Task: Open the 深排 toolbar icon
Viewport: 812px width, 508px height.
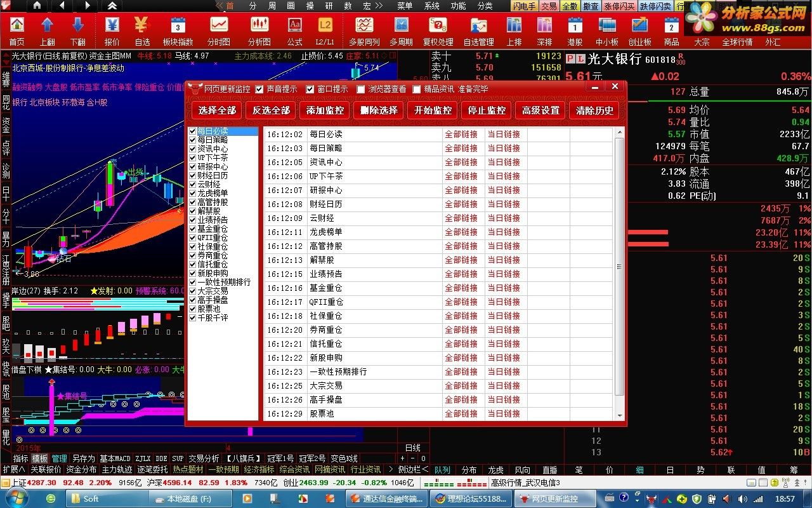Action: pyautogui.click(x=544, y=25)
